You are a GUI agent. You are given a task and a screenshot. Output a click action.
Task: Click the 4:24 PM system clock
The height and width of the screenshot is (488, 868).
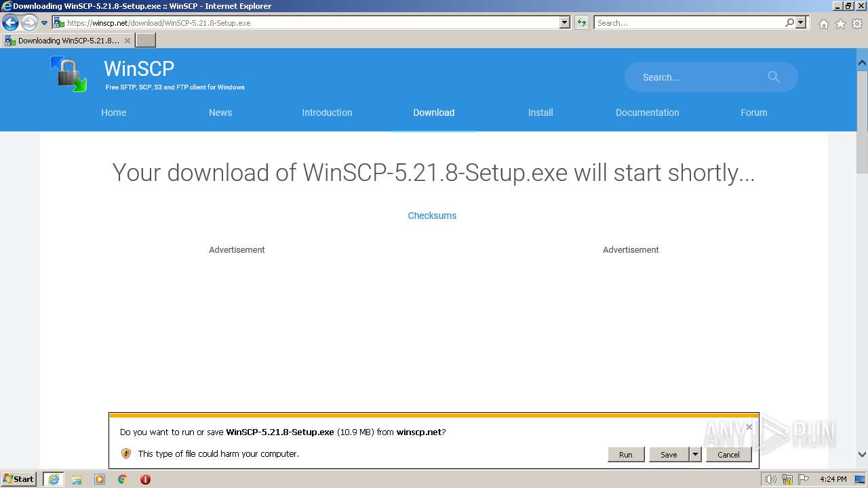tap(833, 479)
